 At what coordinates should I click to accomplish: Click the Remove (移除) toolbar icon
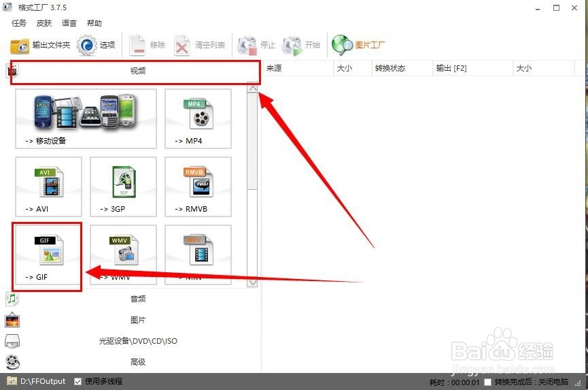pos(137,46)
